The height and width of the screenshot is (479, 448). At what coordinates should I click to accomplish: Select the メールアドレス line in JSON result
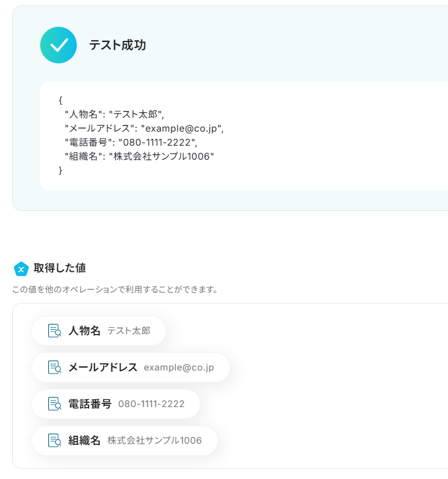(144, 128)
